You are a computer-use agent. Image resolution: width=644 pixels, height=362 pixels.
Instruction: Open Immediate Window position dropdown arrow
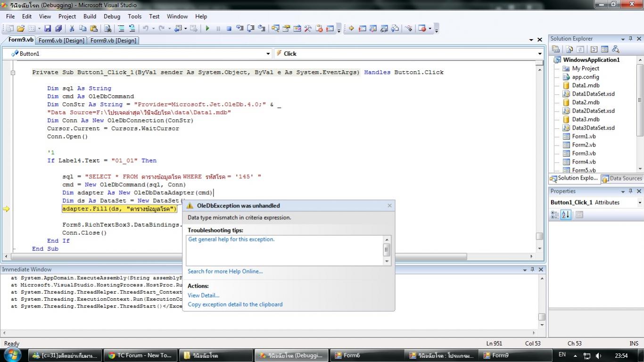(525, 270)
